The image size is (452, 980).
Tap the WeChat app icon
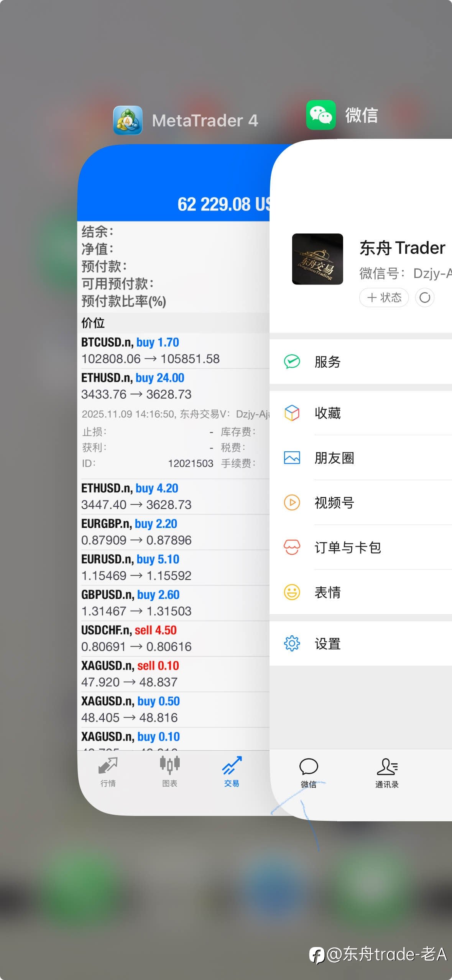321,115
